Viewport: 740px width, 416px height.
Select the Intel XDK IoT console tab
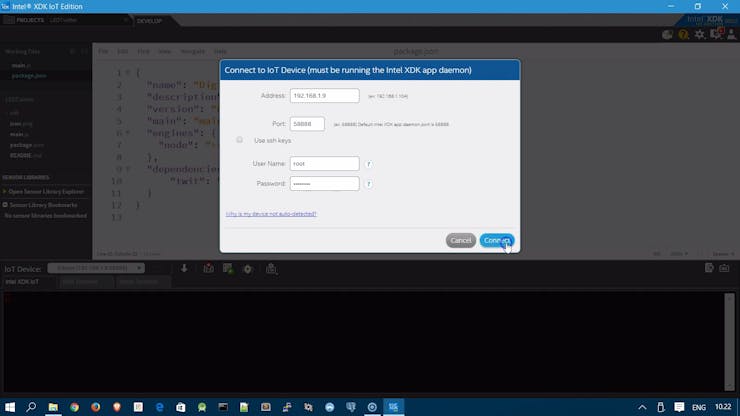point(22,281)
